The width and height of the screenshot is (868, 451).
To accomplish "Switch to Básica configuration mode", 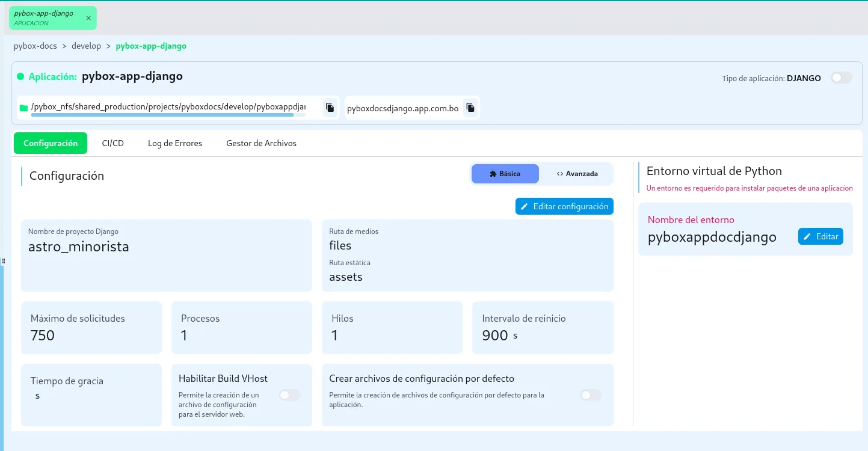I will [x=505, y=174].
